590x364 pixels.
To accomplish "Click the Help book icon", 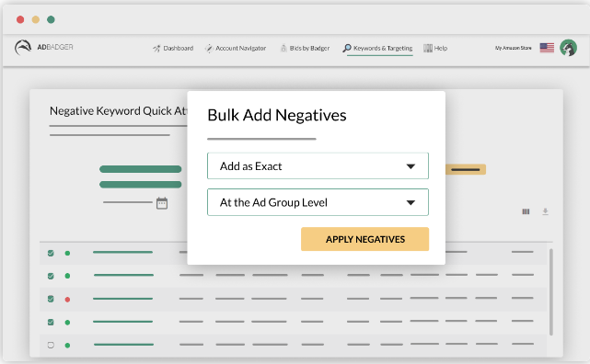I will click(x=428, y=48).
